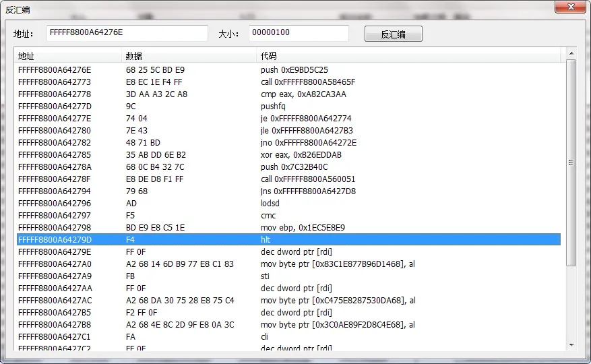Click the scrollbar down arrow

571,345
